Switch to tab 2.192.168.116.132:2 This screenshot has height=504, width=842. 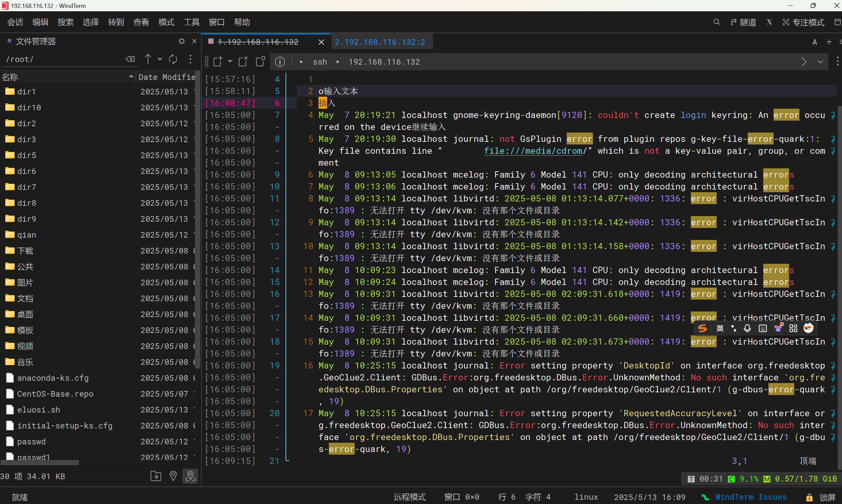(x=380, y=42)
